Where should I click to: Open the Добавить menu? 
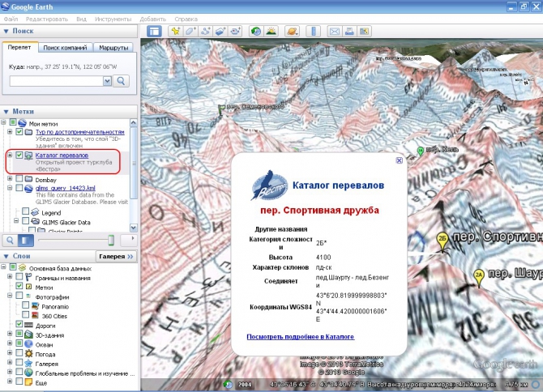[x=153, y=19]
